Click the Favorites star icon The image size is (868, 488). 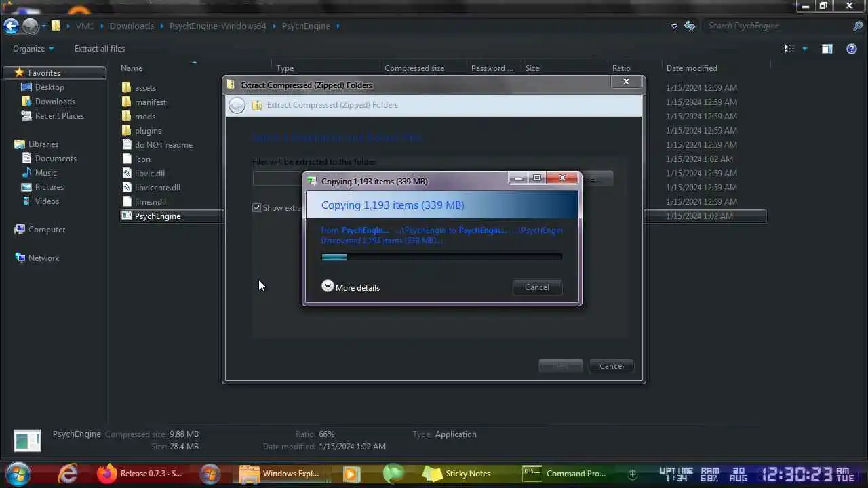19,73
